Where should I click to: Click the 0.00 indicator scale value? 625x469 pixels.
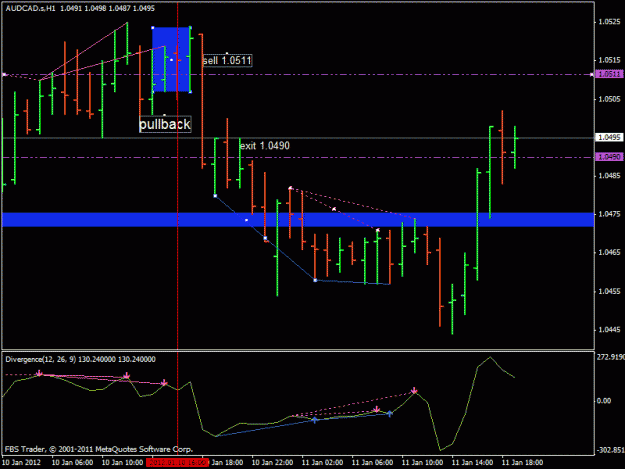[604, 401]
